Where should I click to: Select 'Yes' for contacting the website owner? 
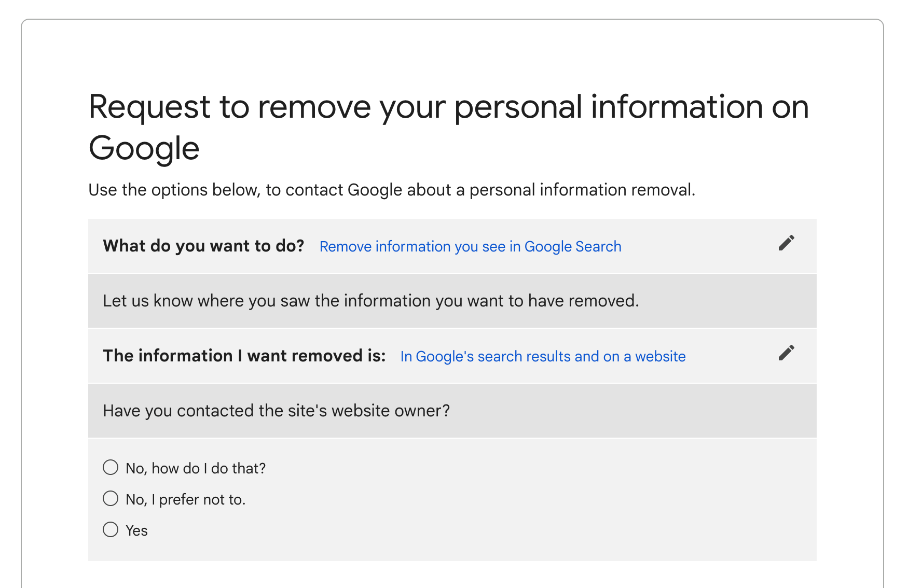pyautogui.click(x=111, y=530)
